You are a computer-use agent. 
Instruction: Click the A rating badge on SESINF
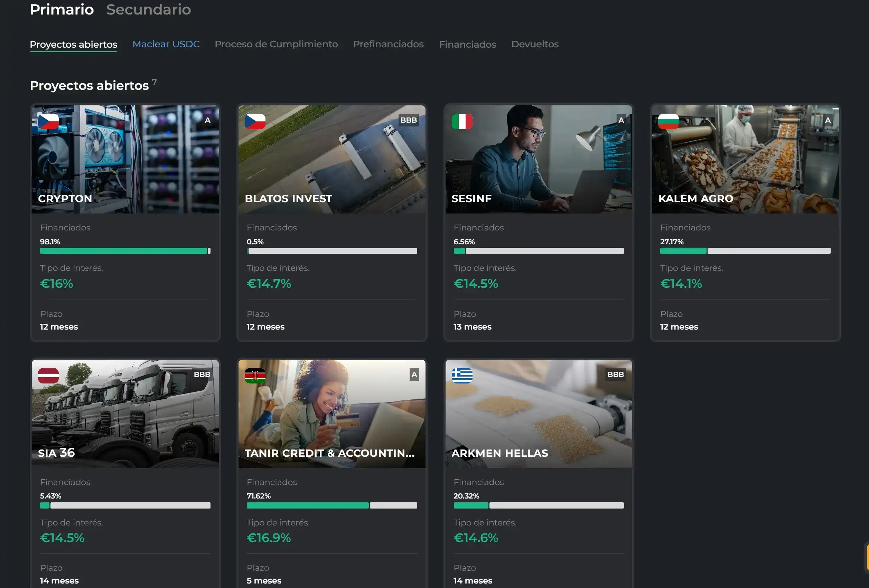[621, 120]
